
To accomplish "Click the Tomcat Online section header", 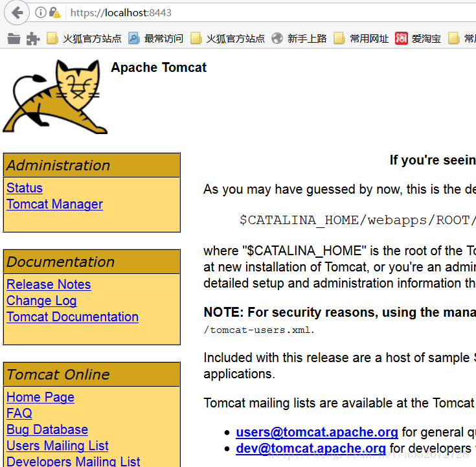I will pyautogui.click(x=92, y=374).
